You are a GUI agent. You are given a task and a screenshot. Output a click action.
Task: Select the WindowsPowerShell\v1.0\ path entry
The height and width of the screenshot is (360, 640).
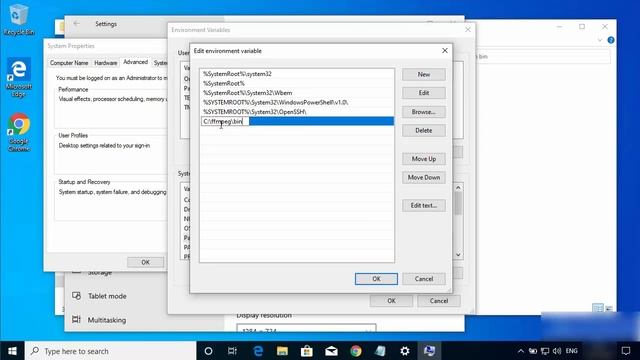tap(297, 102)
